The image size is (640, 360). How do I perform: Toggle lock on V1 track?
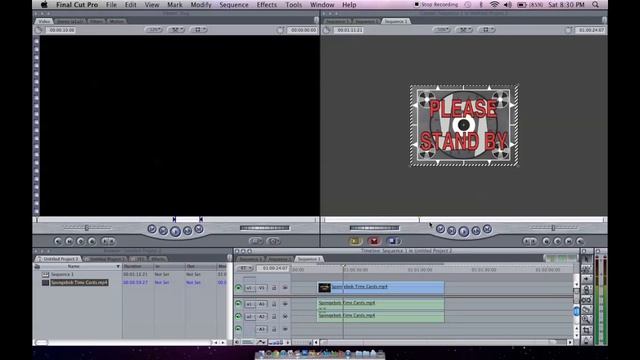[274, 288]
